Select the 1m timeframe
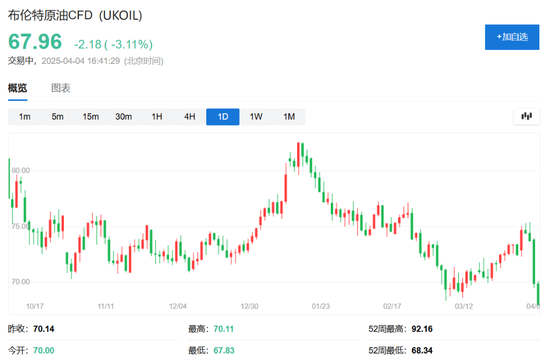550x360 pixels. pyautogui.click(x=25, y=116)
